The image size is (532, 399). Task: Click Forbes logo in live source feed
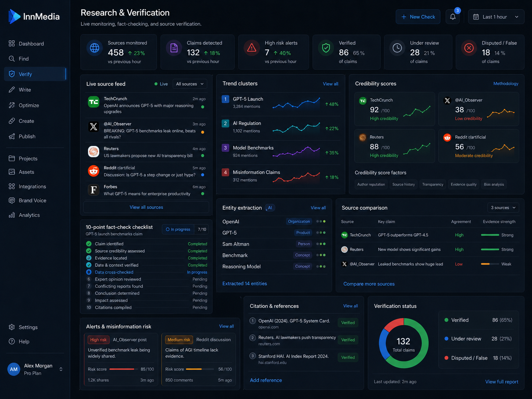pos(93,190)
